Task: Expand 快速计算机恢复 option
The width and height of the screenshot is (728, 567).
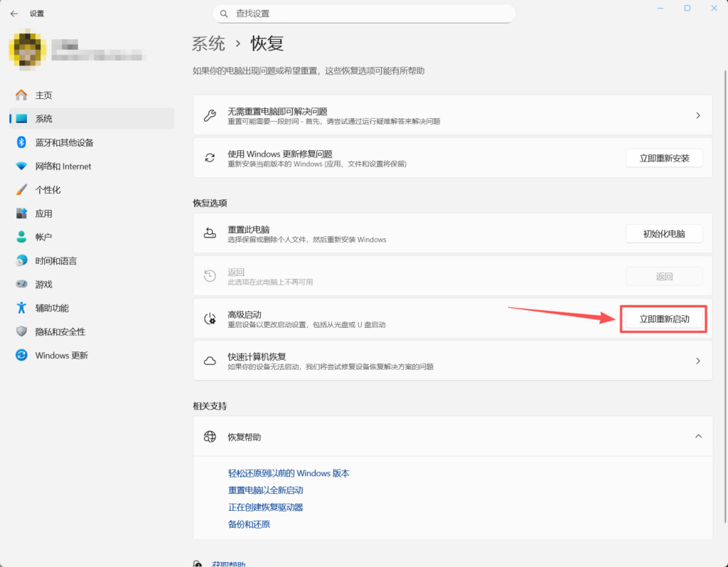Action: point(452,361)
